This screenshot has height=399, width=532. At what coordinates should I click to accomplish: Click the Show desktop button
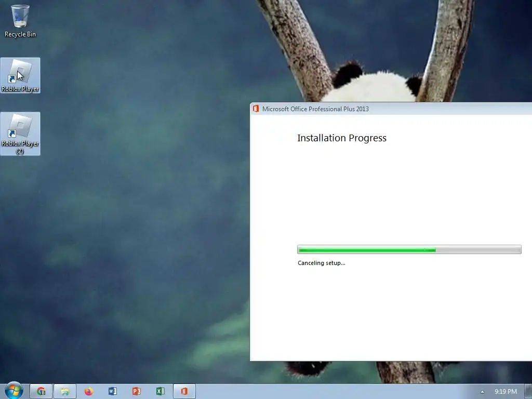528,392
